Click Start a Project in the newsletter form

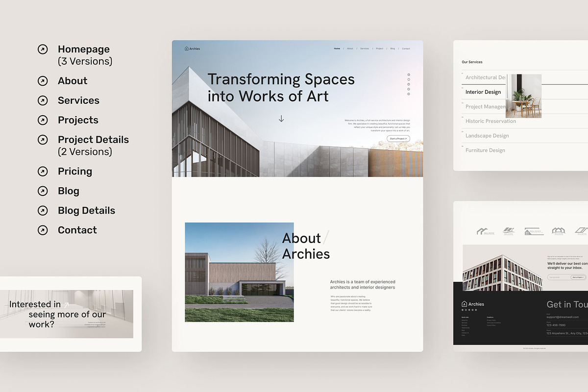click(578, 277)
